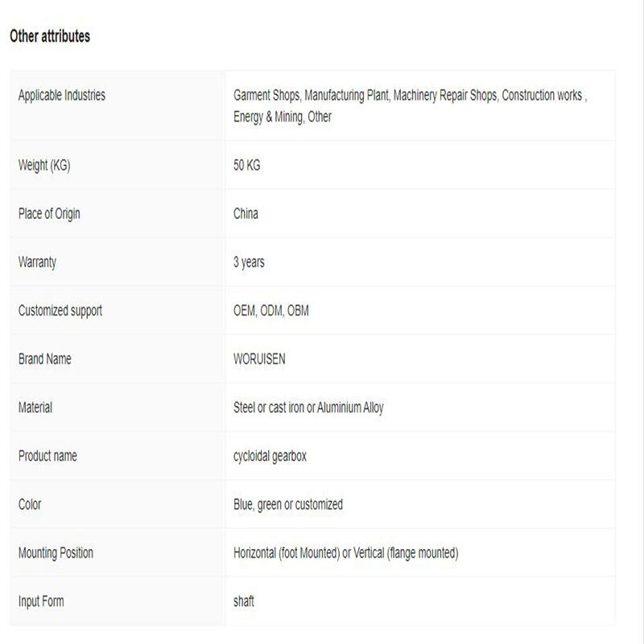This screenshot has width=644, height=644.
Task: Select the Warranty row label
Action: [x=37, y=262]
